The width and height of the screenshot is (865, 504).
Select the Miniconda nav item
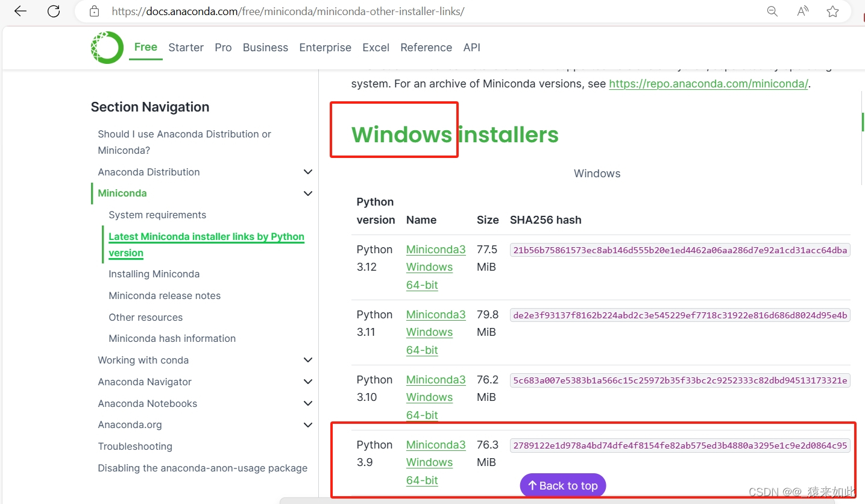tap(122, 193)
